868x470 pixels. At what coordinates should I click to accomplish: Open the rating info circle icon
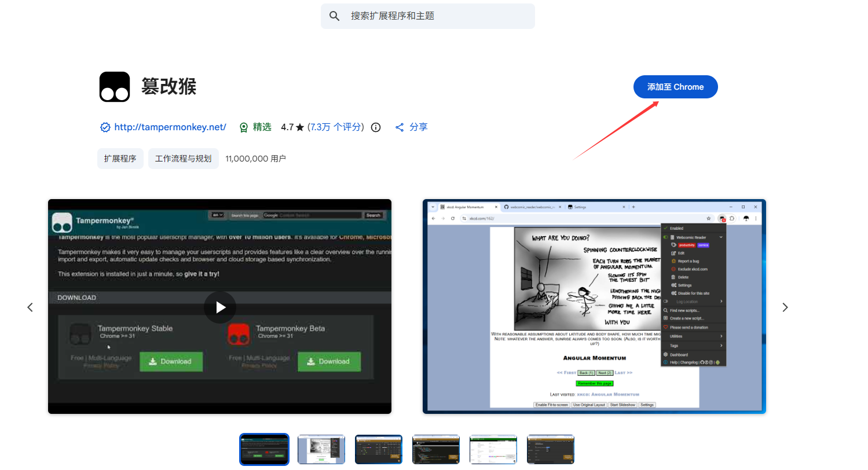point(376,127)
